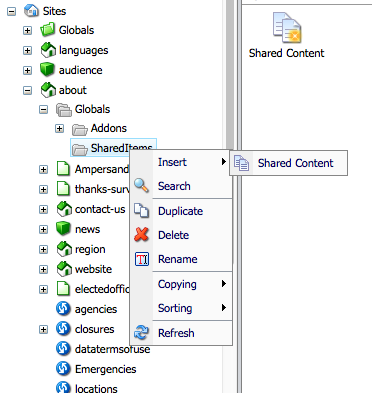The width and height of the screenshot is (372, 393).
Task: Select the "about" tree label
Action: (x=72, y=90)
